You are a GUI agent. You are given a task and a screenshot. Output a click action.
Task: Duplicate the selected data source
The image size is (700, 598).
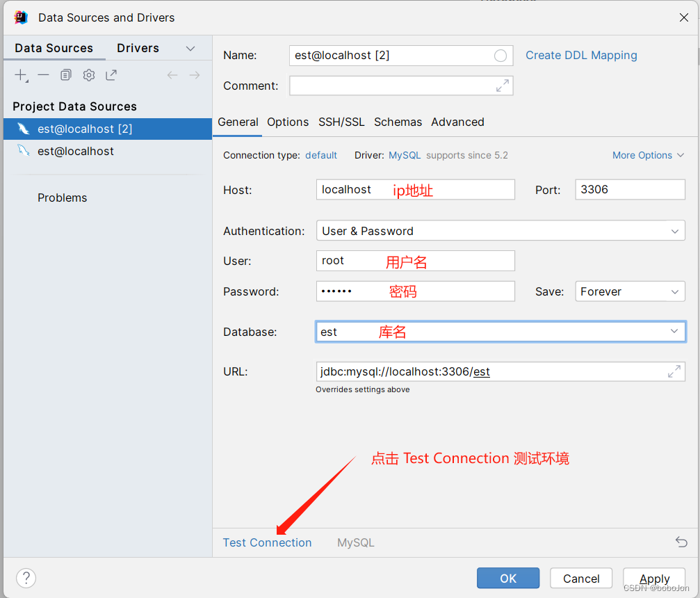(65, 75)
